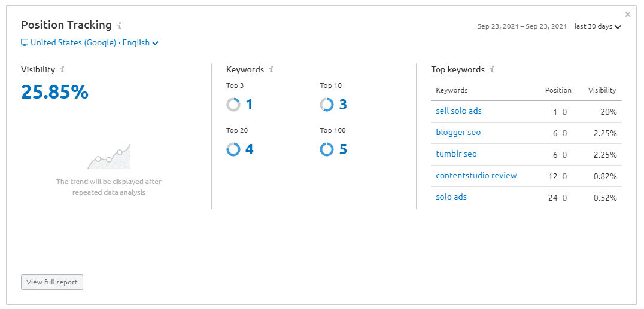644x309 pixels.
Task: Open the 'tumblr seo' keyword link
Action: pos(456,154)
